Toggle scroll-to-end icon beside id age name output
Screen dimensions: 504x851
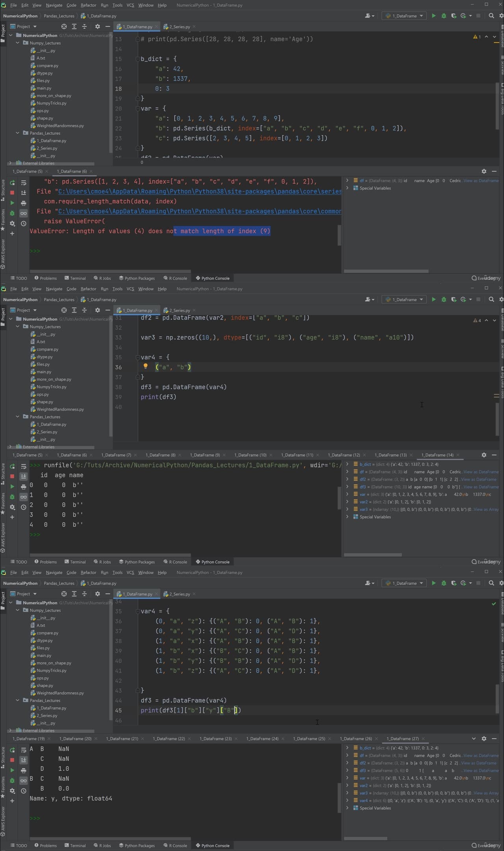pos(24,476)
